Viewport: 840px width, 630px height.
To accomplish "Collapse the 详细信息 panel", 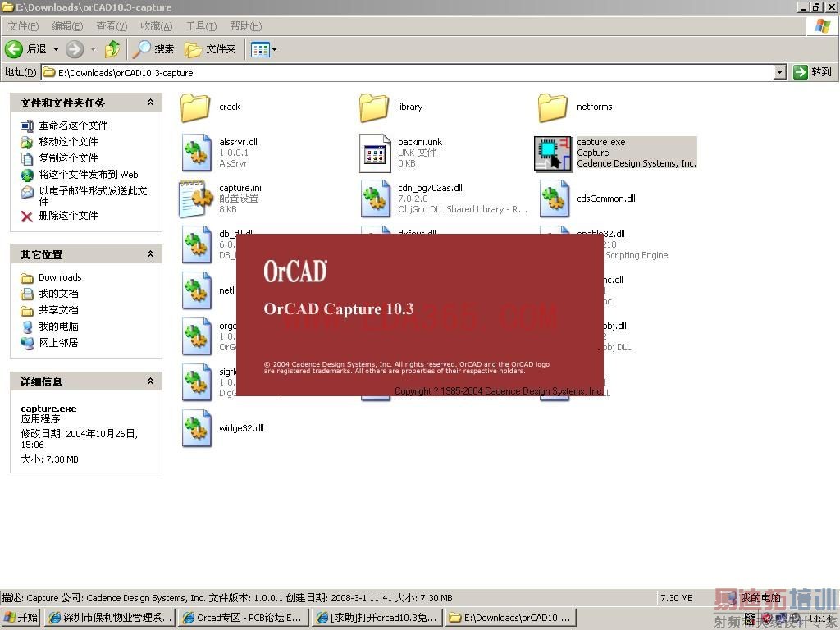I will pos(151,381).
